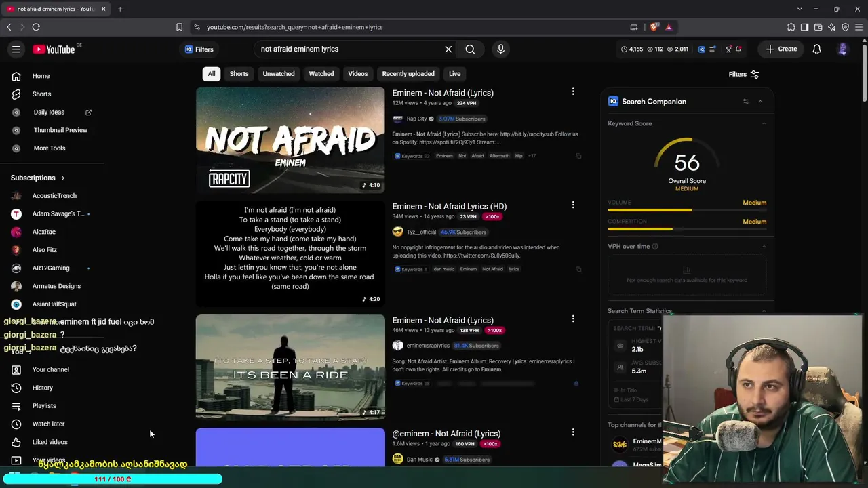The width and height of the screenshot is (868, 488).
Task: Open the notifications bell
Action: click(x=816, y=49)
